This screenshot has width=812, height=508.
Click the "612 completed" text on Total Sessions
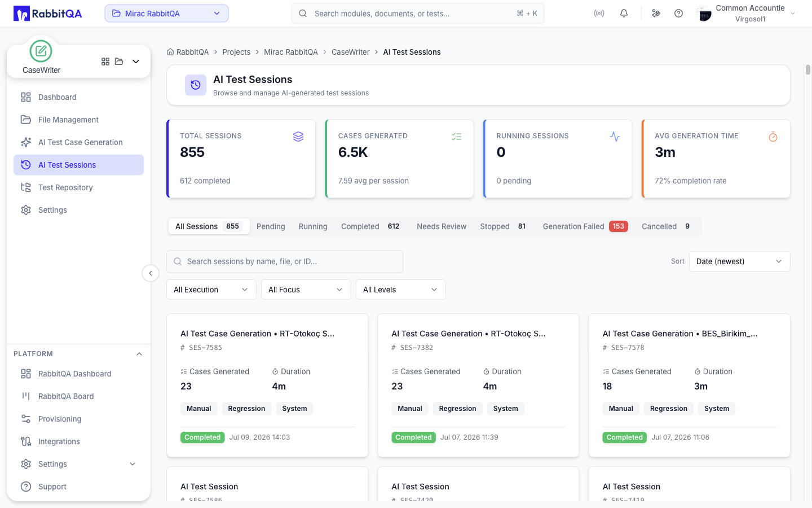tap(205, 181)
